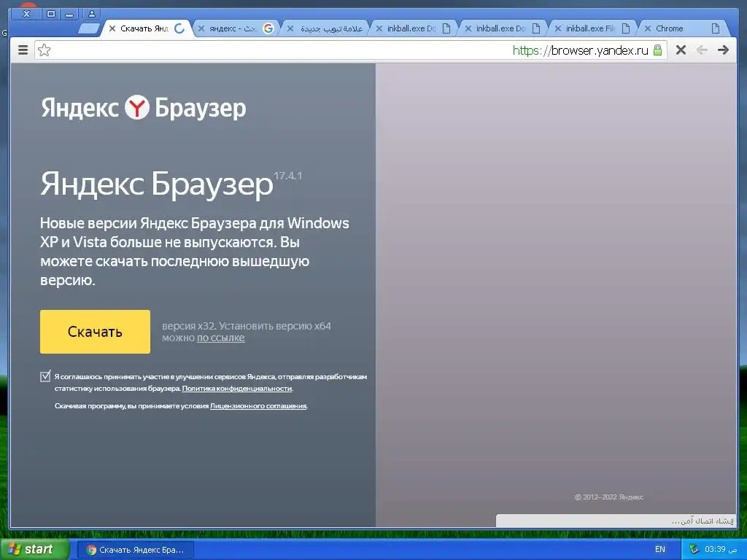
Task: Click the system tray notification icon
Action: [694, 549]
